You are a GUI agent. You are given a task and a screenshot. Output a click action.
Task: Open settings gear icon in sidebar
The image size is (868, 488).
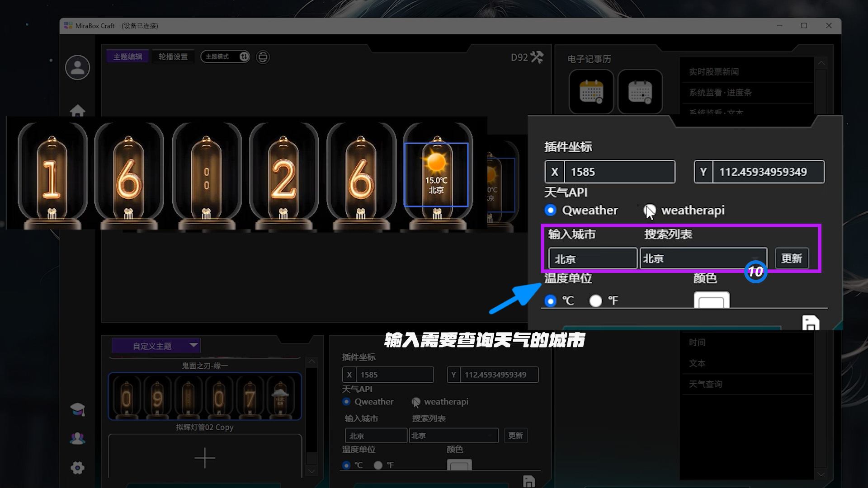77,468
